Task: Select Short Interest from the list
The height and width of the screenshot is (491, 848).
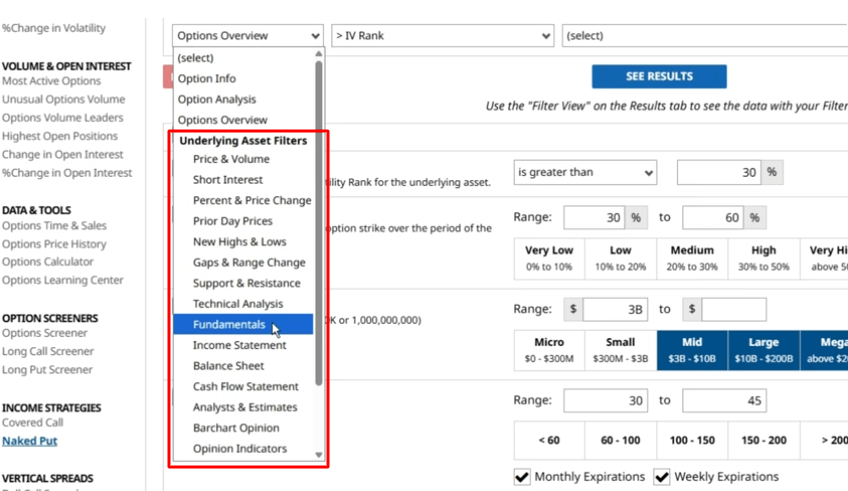Action: click(x=228, y=180)
